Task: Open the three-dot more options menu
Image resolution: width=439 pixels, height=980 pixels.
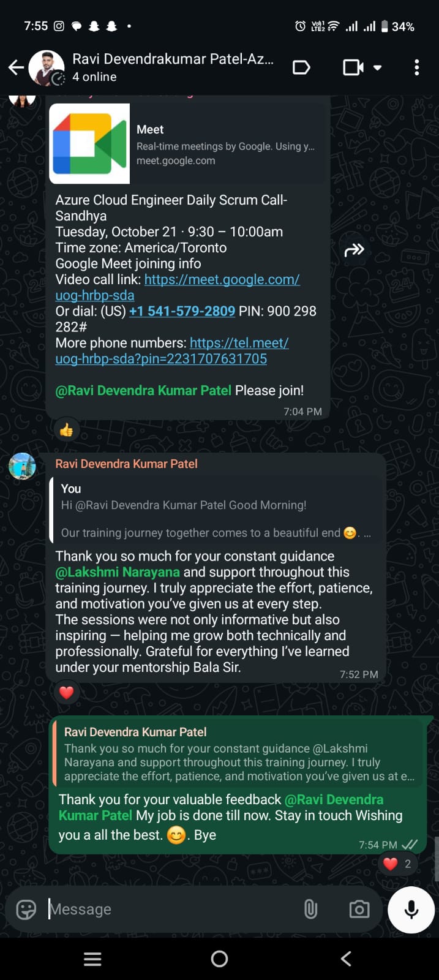Action: [x=416, y=67]
